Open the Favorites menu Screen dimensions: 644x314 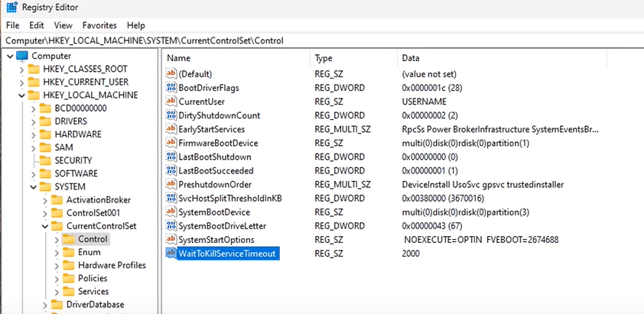tap(99, 25)
